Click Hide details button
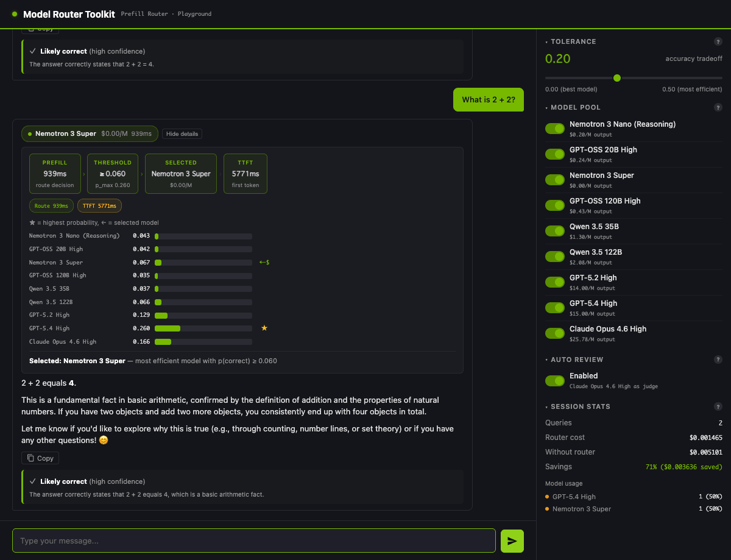This screenshot has width=731, height=560. click(182, 134)
